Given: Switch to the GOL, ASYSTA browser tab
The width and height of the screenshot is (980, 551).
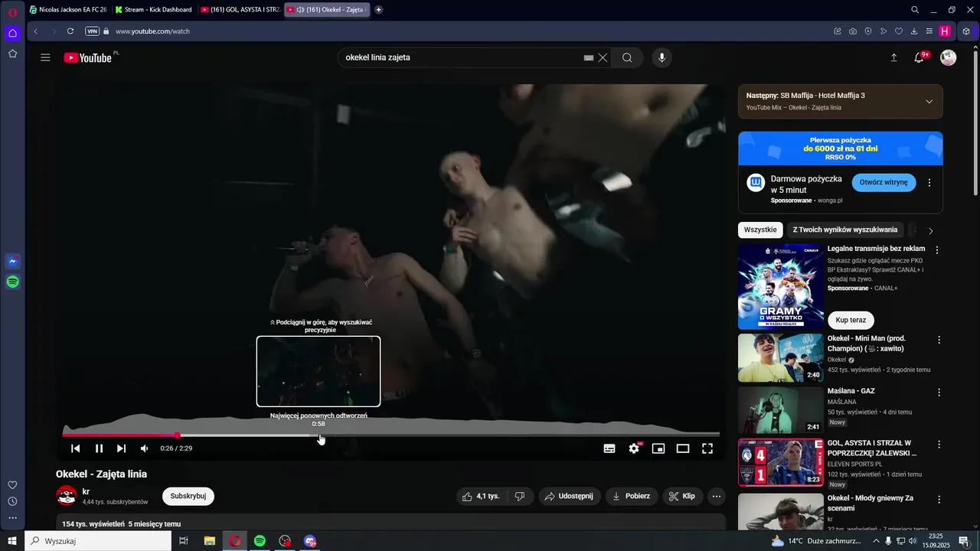Looking at the screenshot, I should [239, 10].
